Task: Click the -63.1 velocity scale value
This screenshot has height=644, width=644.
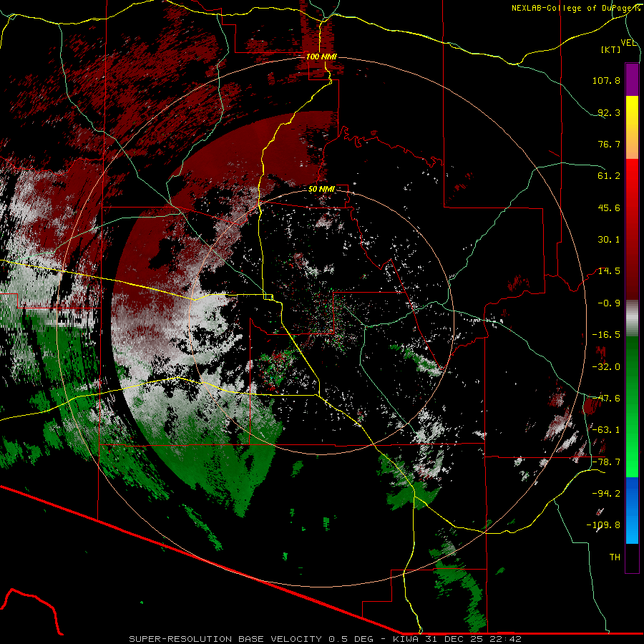Action: click(606, 430)
